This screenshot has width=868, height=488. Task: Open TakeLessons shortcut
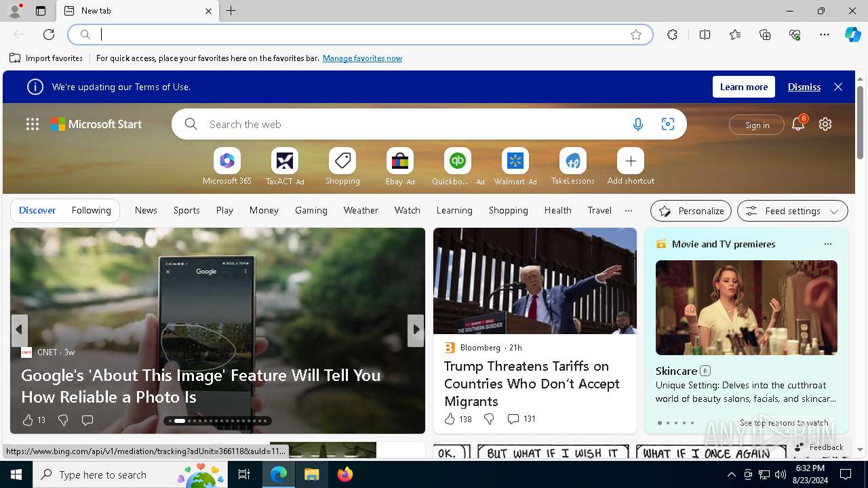tap(573, 167)
